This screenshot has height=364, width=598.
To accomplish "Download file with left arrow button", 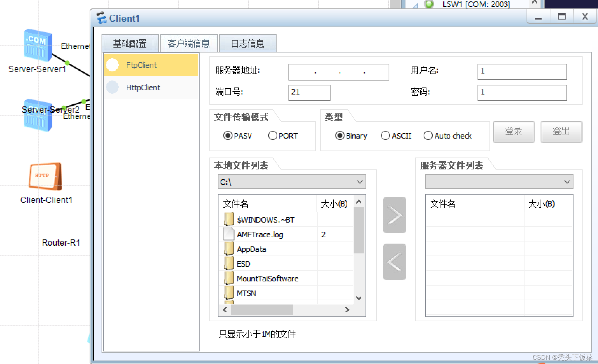I will click(x=395, y=262).
